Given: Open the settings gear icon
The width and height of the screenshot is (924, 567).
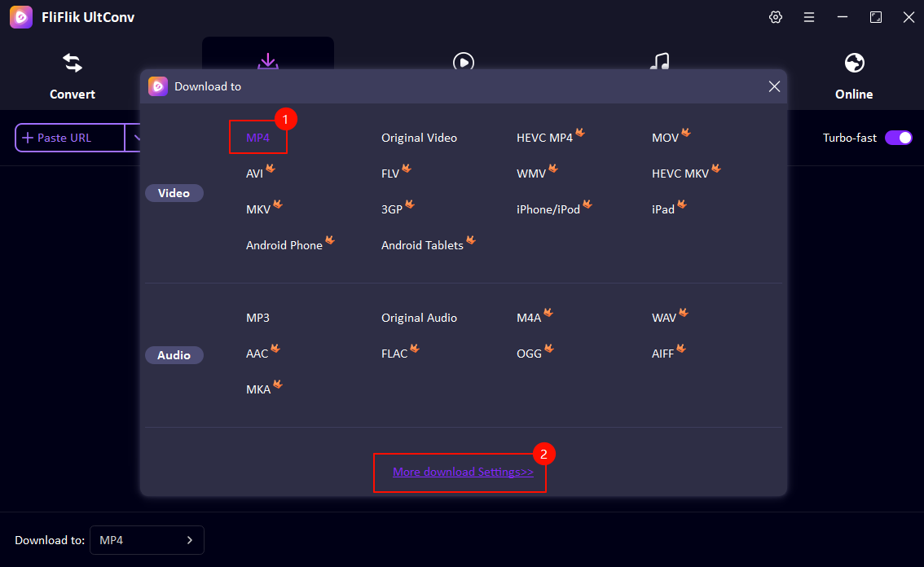Looking at the screenshot, I should click(x=776, y=17).
